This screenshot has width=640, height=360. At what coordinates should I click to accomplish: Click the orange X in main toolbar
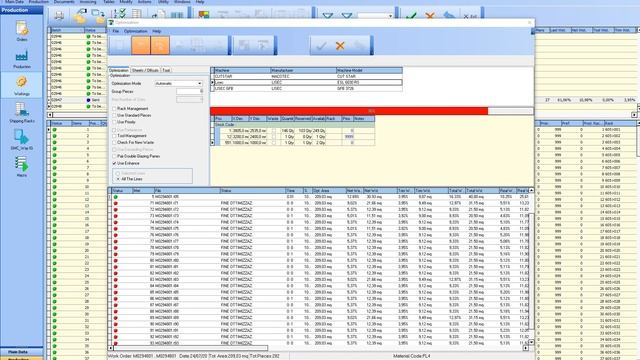pyautogui.click(x=429, y=16)
